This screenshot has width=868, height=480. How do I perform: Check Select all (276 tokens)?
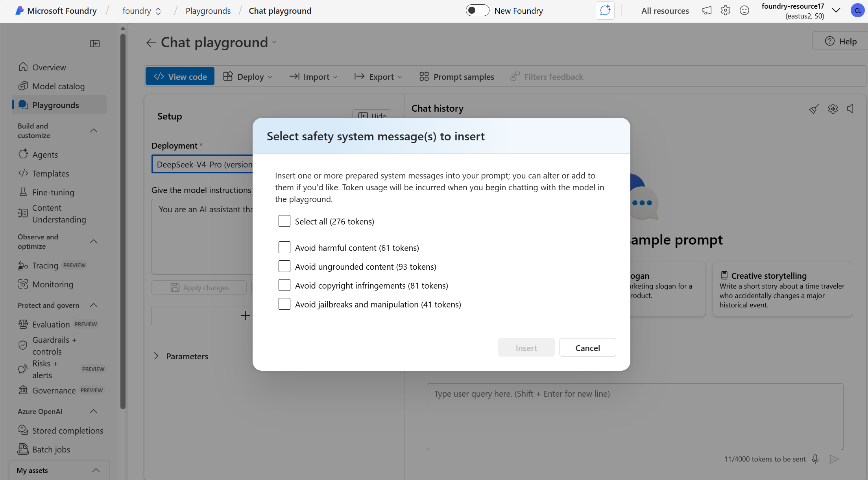(x=284, y=221)
